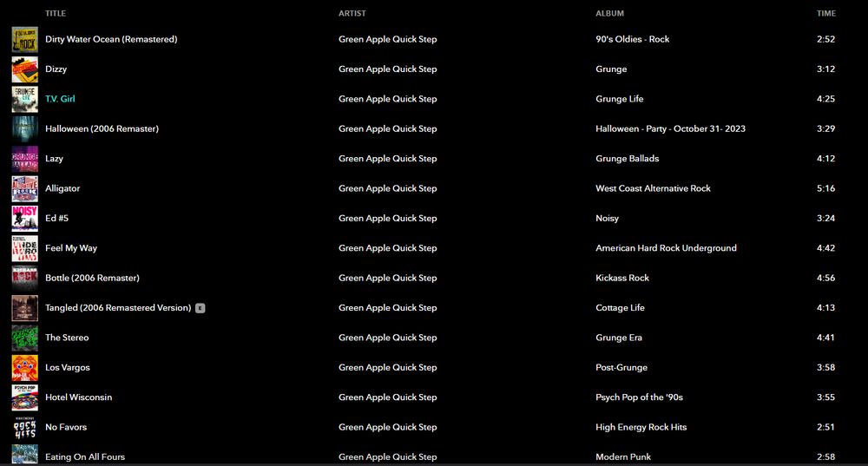
Task: Click the 4:56 duration of Bottle
Action: pyautogui.click(x=826, y=279)
